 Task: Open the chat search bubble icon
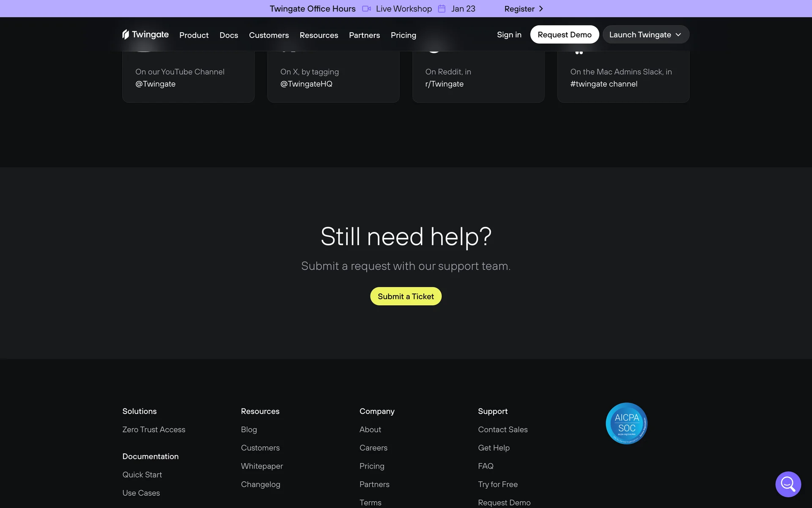(x=788, y=484)
